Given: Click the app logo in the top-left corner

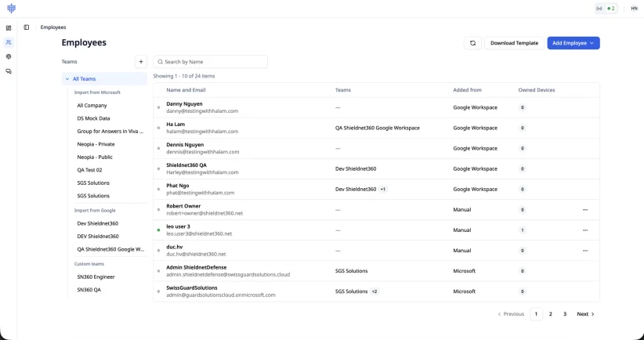Looking at the screenshot, I should tap(12, 8).
